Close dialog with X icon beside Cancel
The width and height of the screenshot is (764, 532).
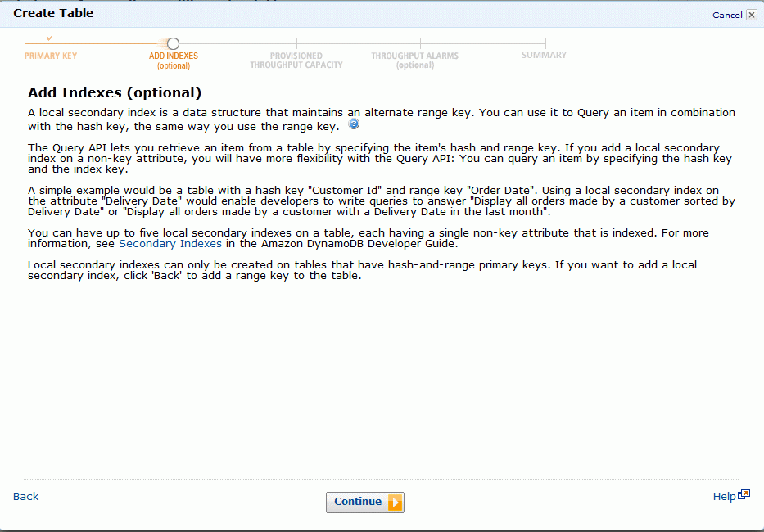click(752, 15)
